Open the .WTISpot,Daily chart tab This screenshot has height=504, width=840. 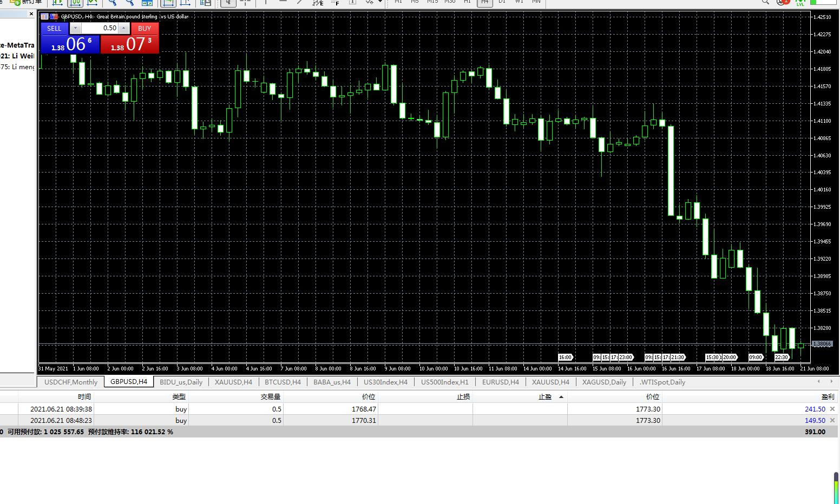tap(662, 382)
